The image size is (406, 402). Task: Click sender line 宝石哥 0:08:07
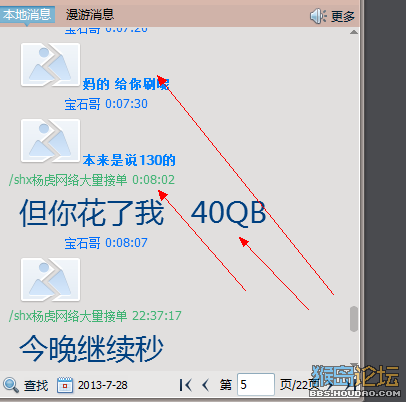pyautogui.click(x=106, y=243)
